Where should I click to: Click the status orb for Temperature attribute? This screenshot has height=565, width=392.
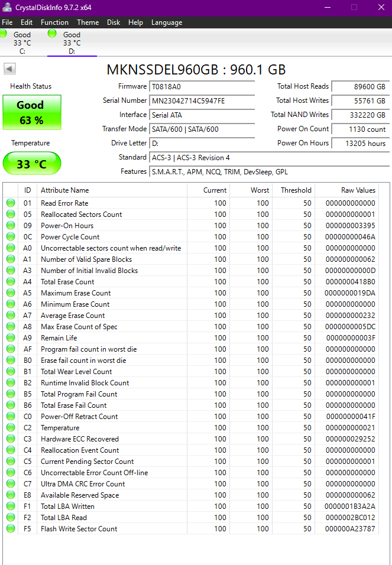(11, 428)
